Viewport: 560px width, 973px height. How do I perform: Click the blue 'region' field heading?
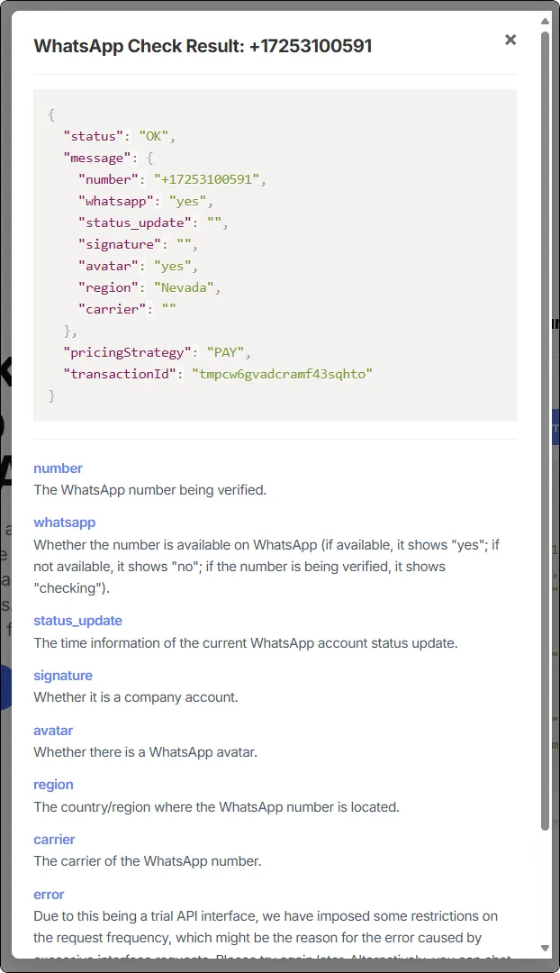point(53,785)
